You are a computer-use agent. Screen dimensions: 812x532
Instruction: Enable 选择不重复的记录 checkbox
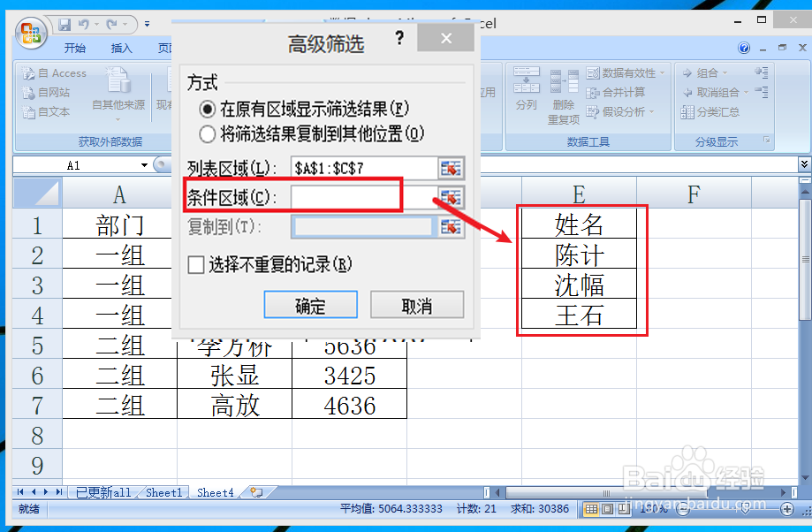click(x=196, y=264)
